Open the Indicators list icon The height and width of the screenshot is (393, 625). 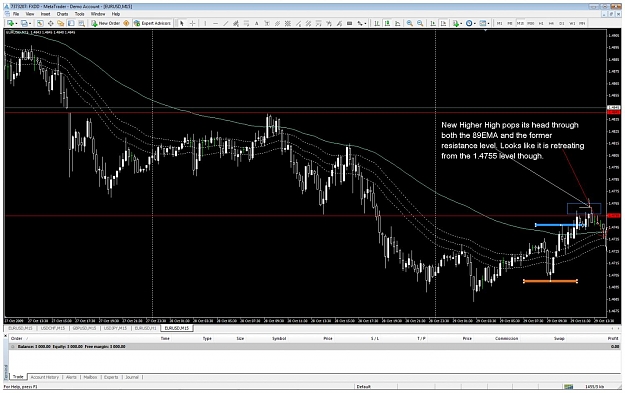(x=456, y=23)
